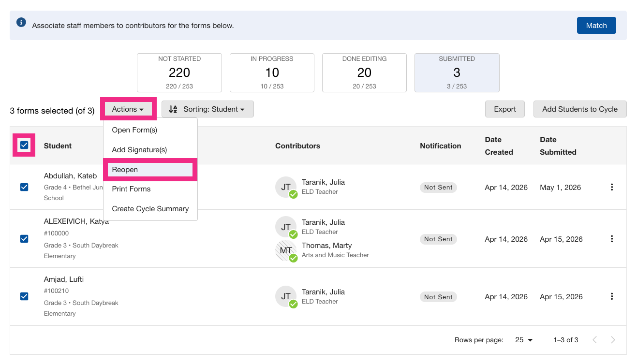
Task: Click student ID #100210
Action: click(x=56, y=291)
